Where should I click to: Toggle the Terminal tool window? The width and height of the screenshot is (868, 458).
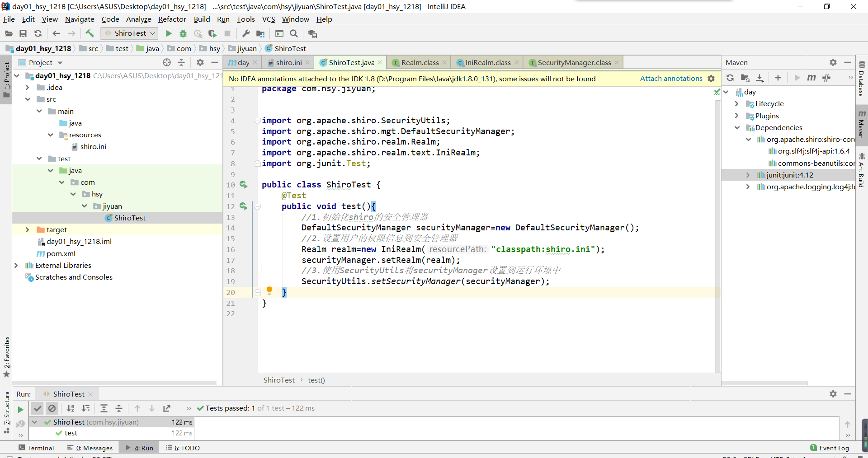pyautogui.click(x=36, y=448)
